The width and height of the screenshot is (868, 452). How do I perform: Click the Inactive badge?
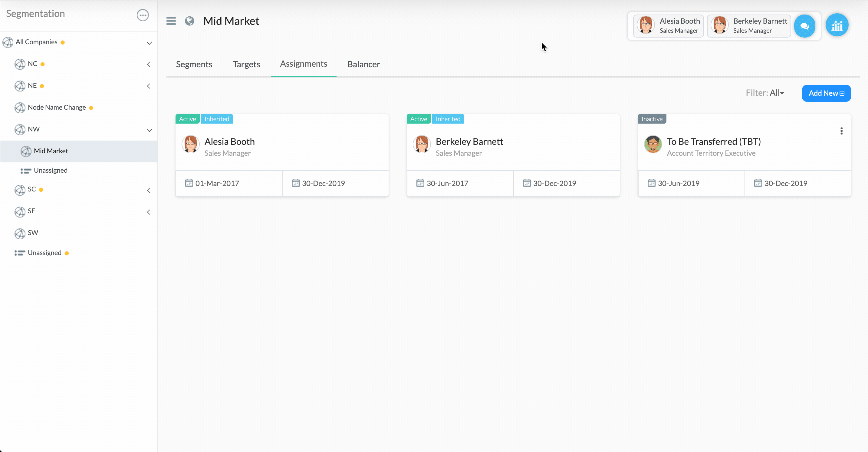[x=652, y=119]
